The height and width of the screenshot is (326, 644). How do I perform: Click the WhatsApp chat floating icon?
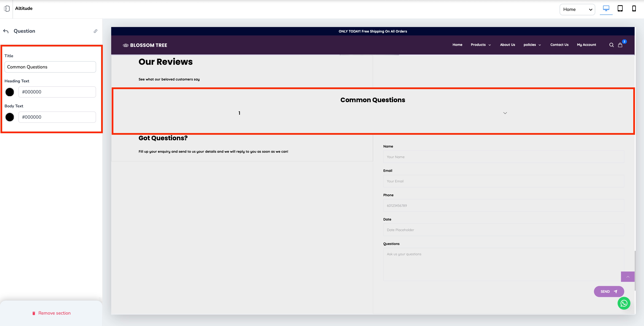[x=624, y=303]
